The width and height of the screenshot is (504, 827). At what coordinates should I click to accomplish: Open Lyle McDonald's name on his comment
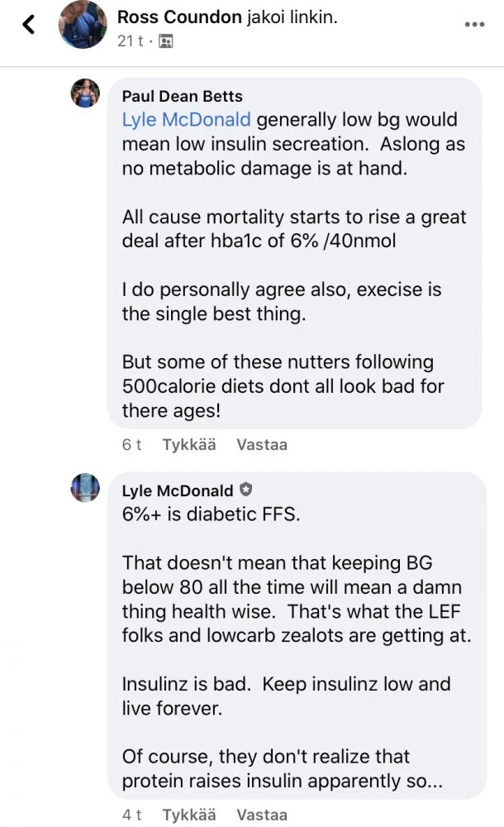pyautogui.click(x=177, y=490)
